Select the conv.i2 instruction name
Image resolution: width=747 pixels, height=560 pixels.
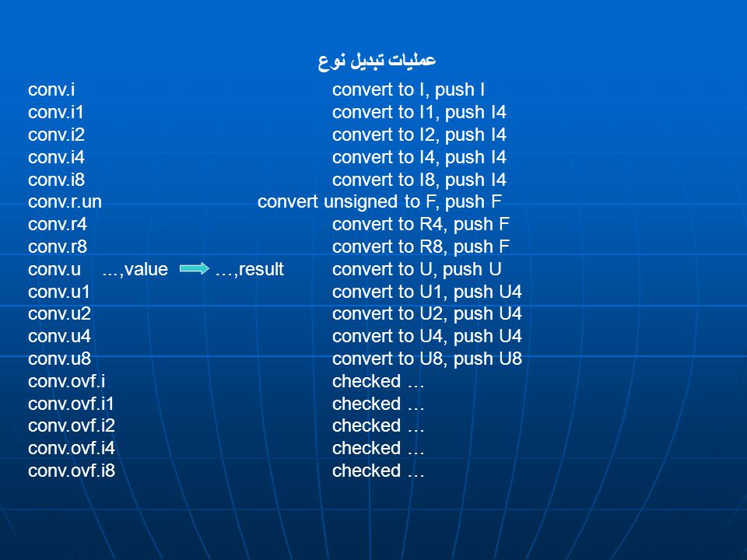click(x=56, y=135)
